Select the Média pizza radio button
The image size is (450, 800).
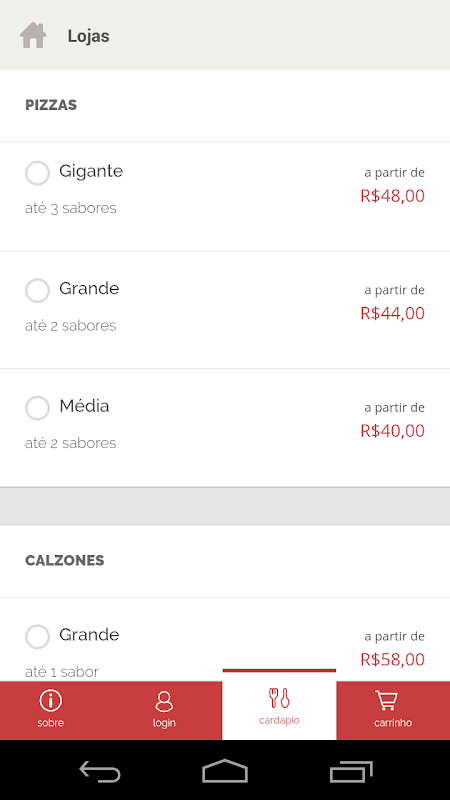37,408
